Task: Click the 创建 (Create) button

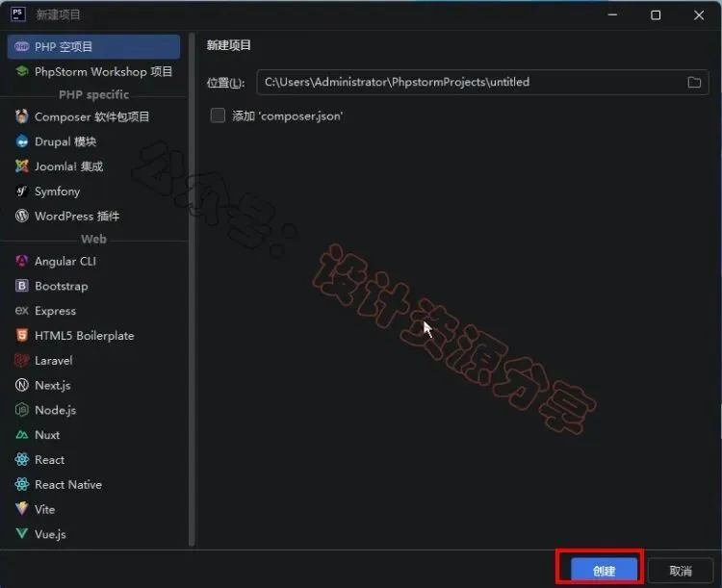Action: 605,571
